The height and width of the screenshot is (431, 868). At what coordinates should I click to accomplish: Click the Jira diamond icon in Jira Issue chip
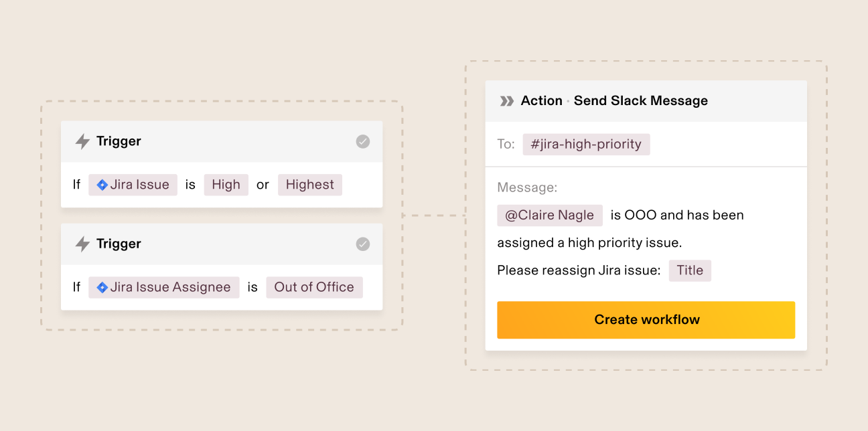(102, 185)
